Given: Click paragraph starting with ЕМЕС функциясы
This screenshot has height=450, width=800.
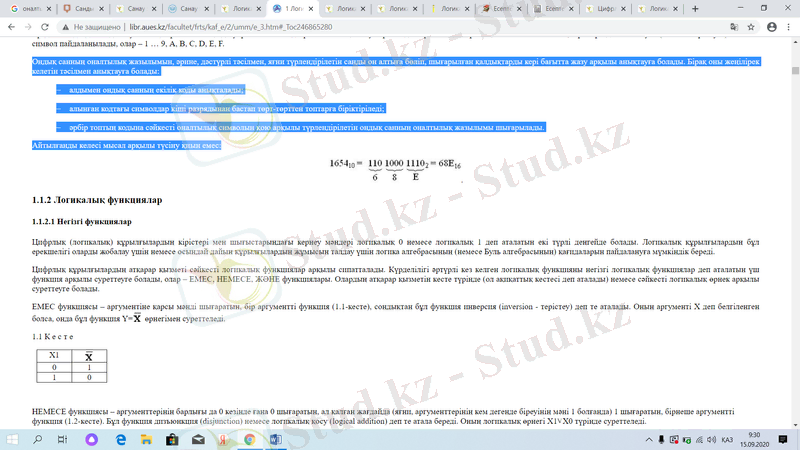Looking at the screenshot, I should [395, 312].
